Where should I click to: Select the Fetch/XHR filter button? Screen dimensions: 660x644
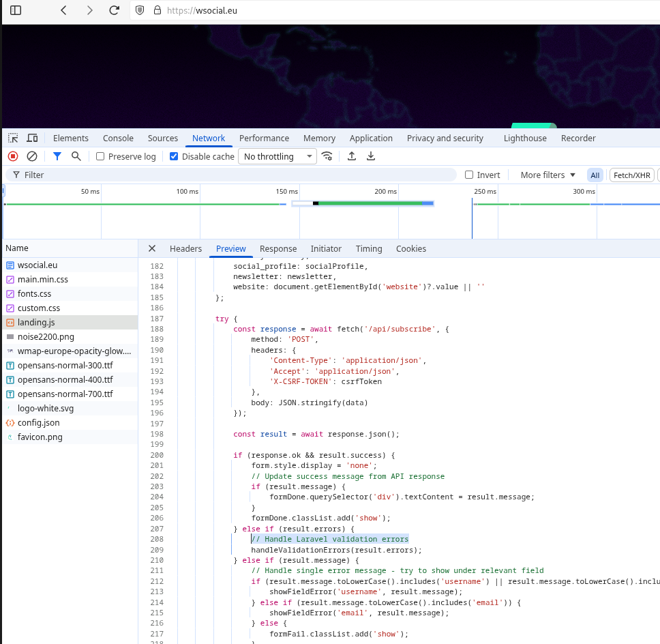click(631, 175)
